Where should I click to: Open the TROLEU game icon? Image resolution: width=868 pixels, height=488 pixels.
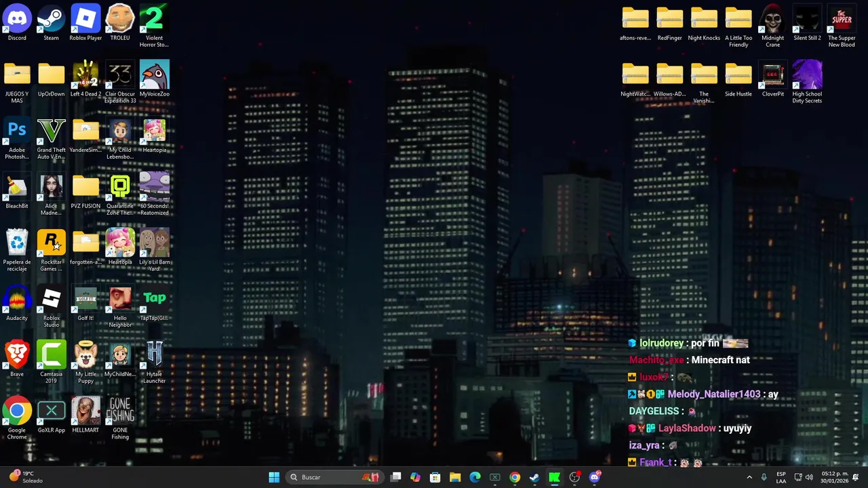pyautogui.click(x=120, y=23)
